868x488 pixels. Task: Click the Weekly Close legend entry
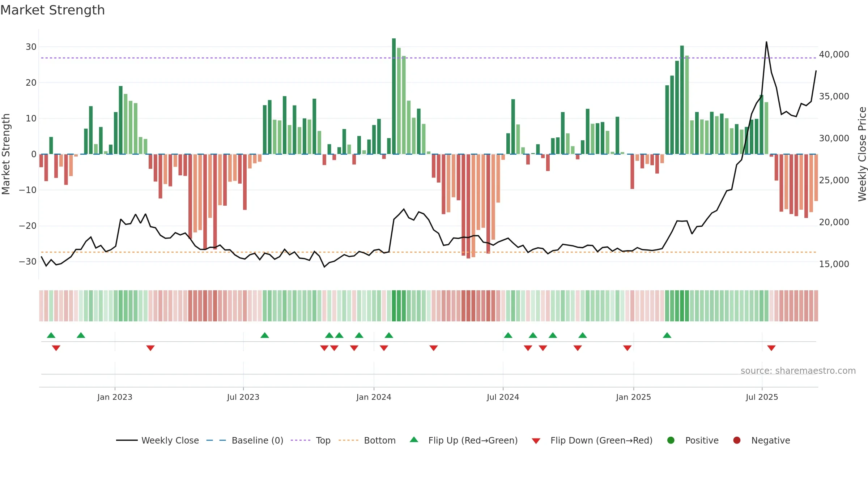point(157,440)
